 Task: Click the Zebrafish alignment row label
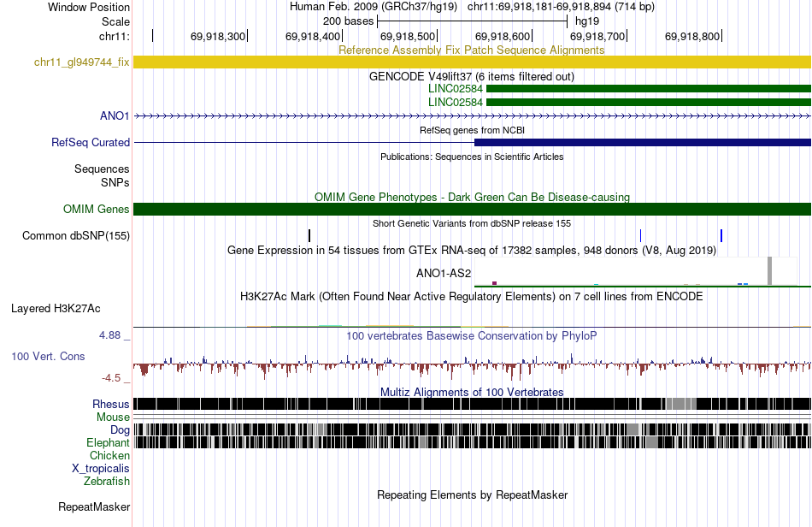coord(107,482)
